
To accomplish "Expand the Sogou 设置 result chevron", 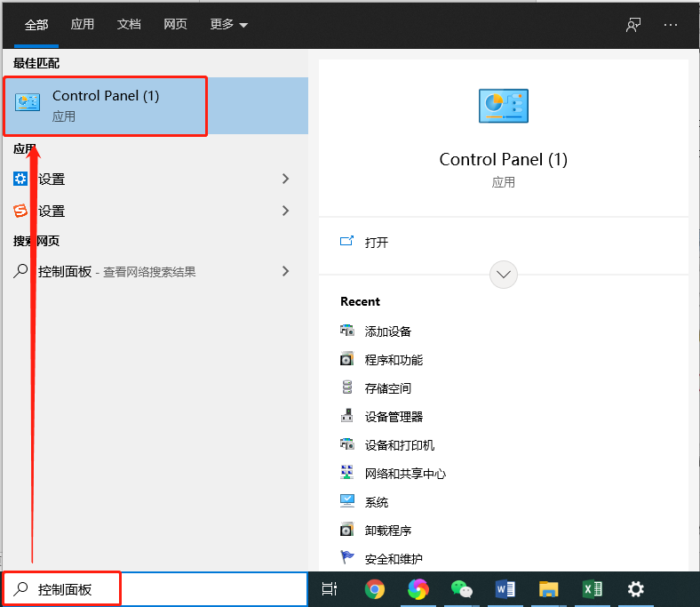I will click(286, 211).
